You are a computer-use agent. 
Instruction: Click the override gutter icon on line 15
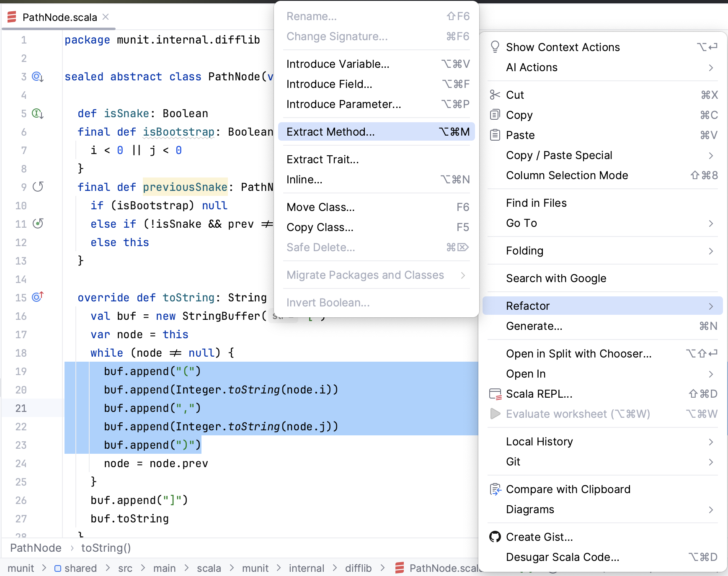tap(38, 297)
